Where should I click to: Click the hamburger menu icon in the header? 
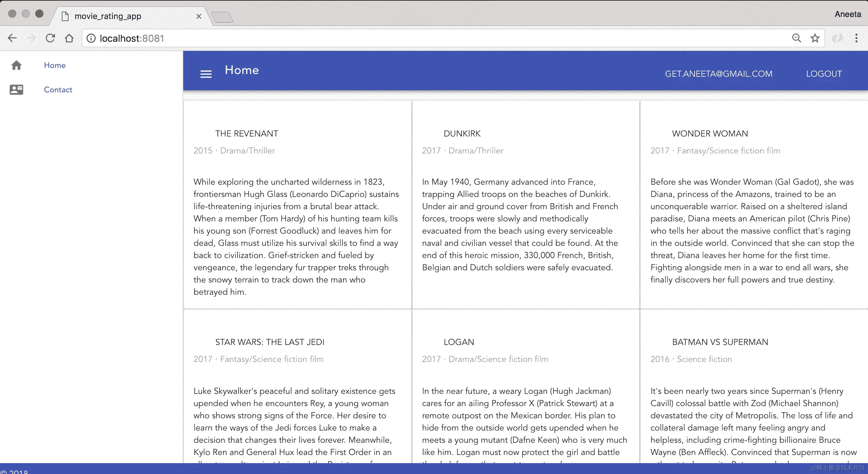point(206,74)
